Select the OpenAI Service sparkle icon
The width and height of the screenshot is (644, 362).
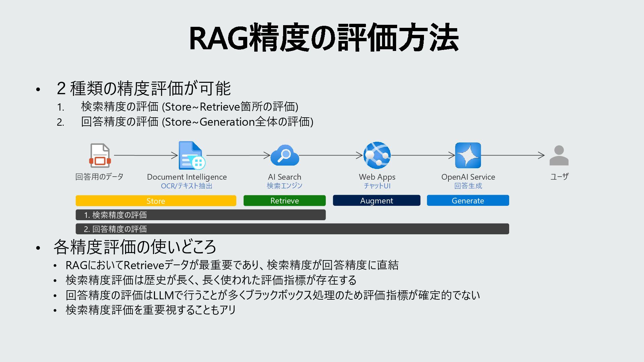[x=468, y=155]
